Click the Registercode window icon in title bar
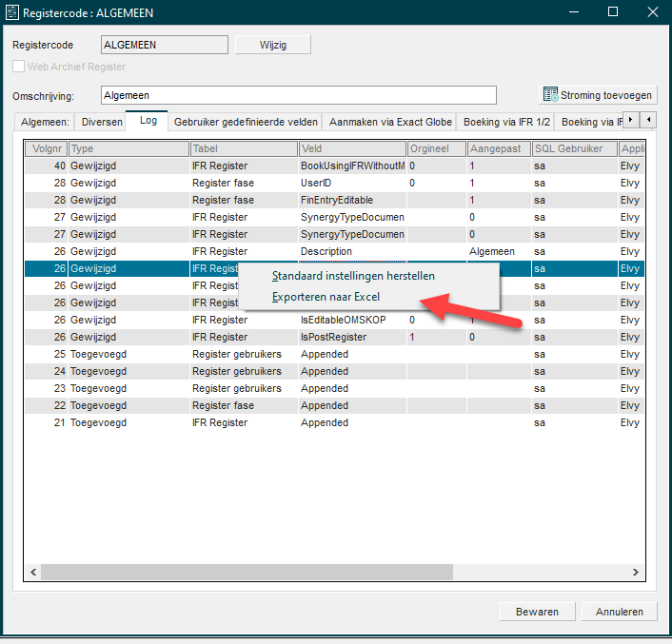 [x=12, y=12]
